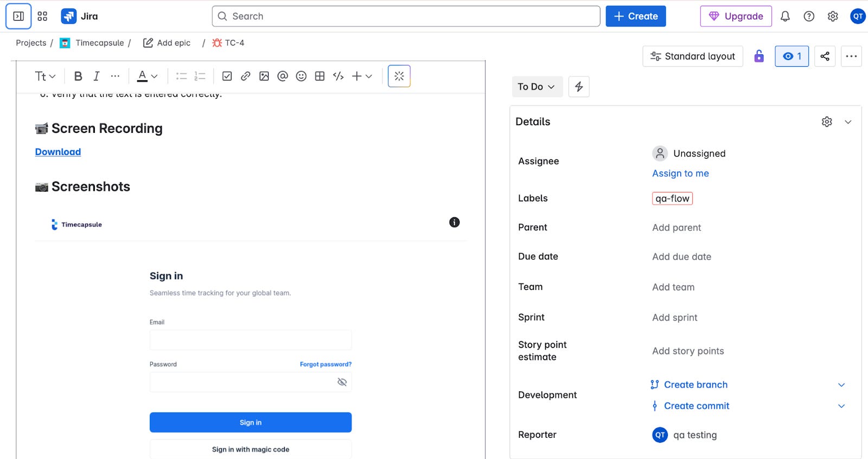Open text color dropdown
This screenshot has width=868, height=459.
click(x=147, y=76)
